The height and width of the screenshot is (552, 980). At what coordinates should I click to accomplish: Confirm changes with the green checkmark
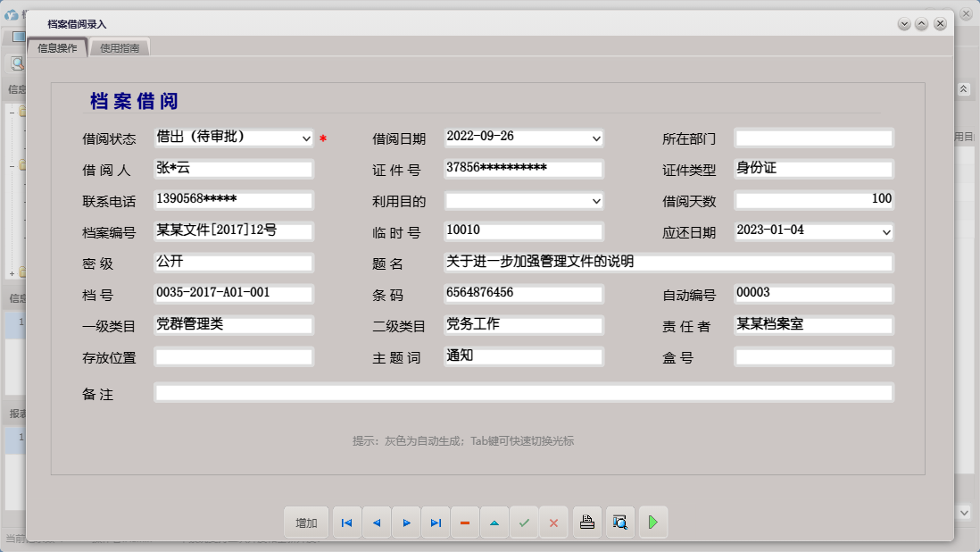coord(525,523)
